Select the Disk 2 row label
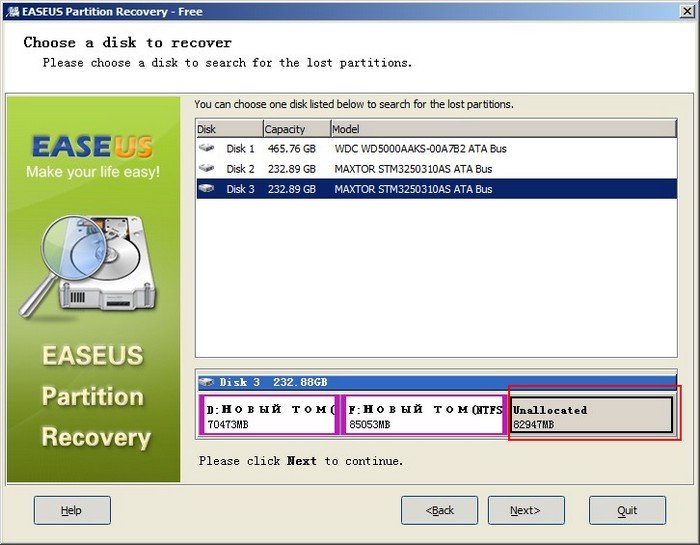The height and width of the screenshot is (545, 700). (x=240, y=169)
